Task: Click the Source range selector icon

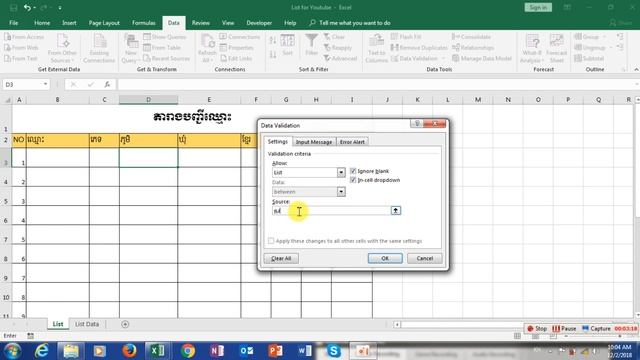Action: click(x=396, y=211)
